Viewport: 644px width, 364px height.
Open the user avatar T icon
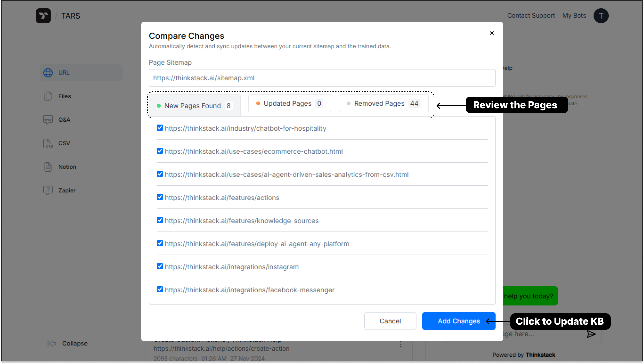(601, 16)
